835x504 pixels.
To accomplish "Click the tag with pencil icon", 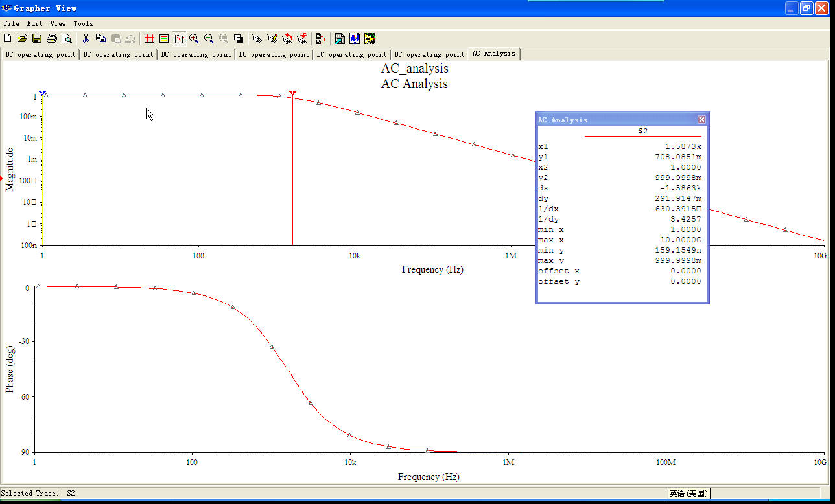I will coord(272,39).
